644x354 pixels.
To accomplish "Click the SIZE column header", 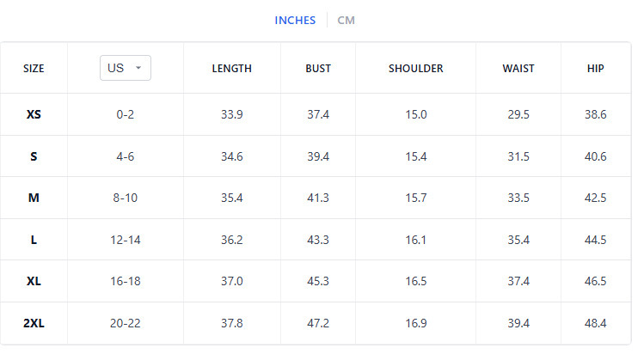I will (34, 69).
